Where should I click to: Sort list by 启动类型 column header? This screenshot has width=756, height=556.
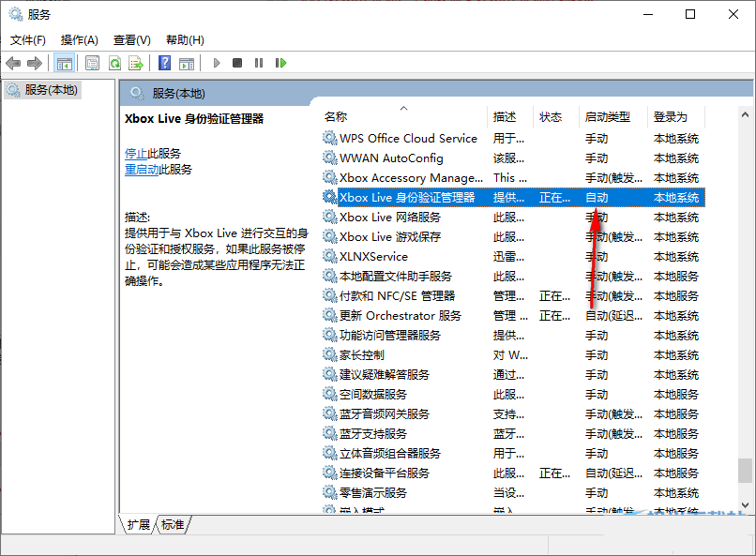tap(608, 117)
